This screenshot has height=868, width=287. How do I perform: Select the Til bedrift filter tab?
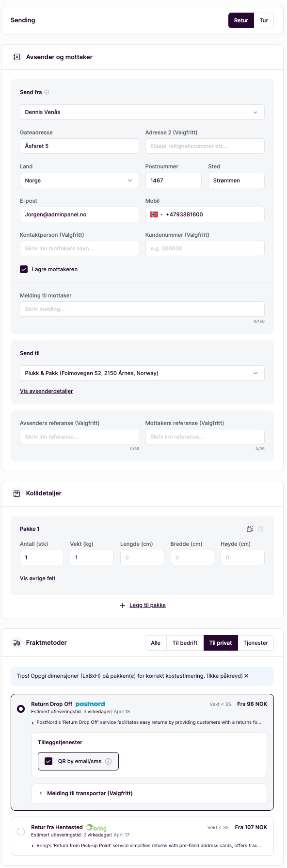pos(185,643)
